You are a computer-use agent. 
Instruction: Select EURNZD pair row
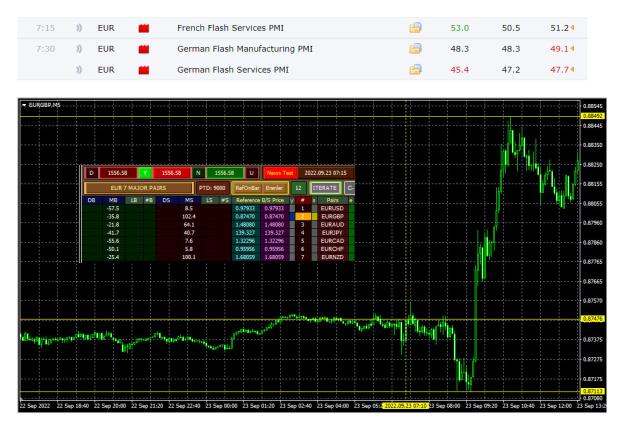(x=332, y=257)
